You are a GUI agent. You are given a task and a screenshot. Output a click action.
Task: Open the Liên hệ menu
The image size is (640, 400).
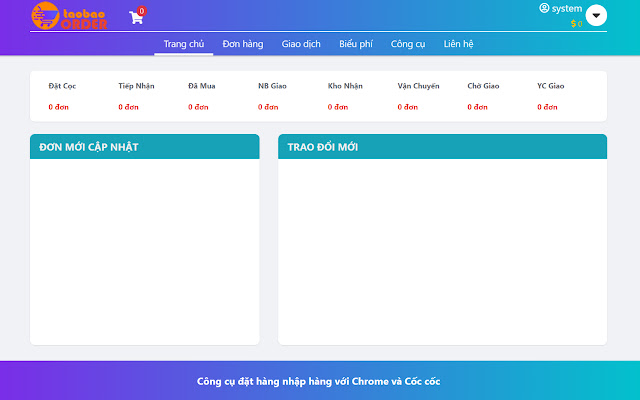458,44
